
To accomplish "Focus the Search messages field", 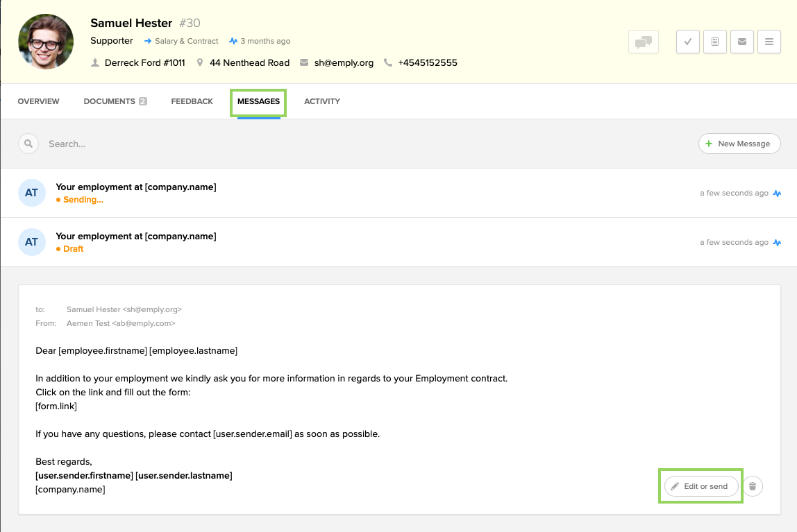I will 208,144.
